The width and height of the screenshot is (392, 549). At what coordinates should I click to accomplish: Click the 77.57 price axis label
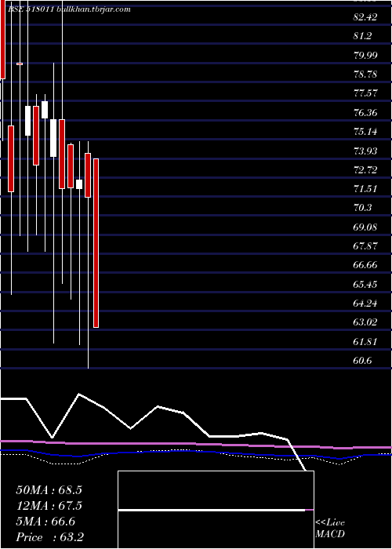click(365, 93)
